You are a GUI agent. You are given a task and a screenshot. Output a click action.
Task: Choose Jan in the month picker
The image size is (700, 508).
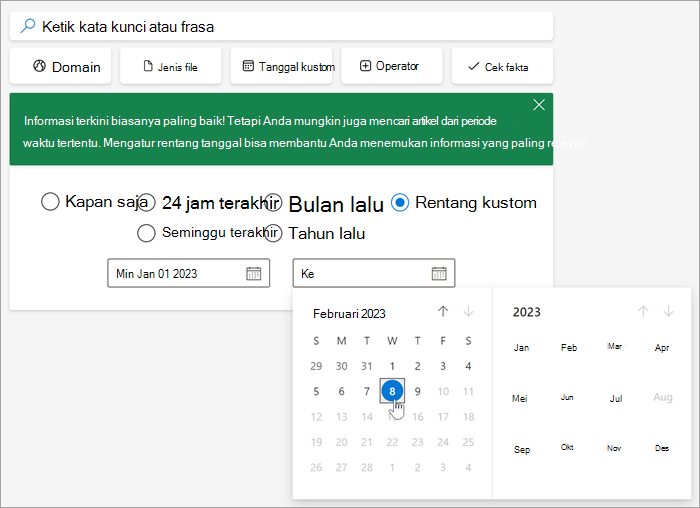tap(521, 347)
